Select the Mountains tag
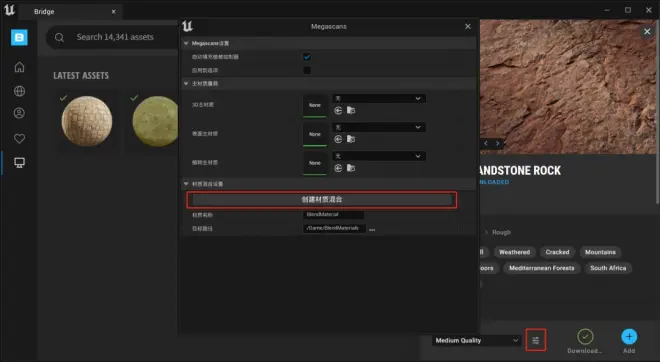The height and width of the screenshot is (362, 660). coord(600,252)
